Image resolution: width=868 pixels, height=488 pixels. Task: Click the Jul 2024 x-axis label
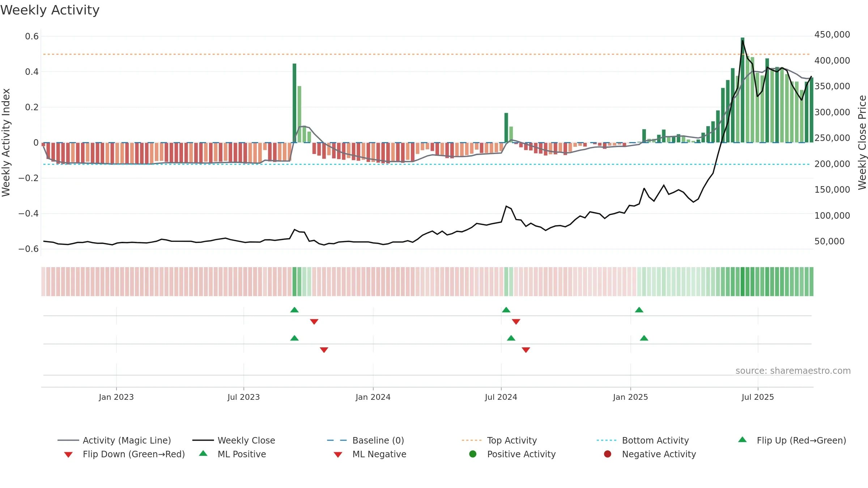pyautogui.click(x=501, y=397)
